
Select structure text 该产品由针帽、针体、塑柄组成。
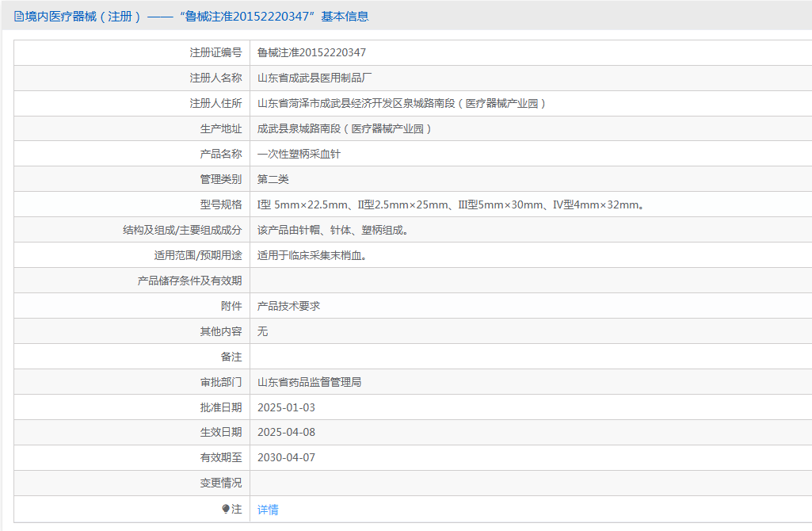pyautogui.click(x=334, y=230)
